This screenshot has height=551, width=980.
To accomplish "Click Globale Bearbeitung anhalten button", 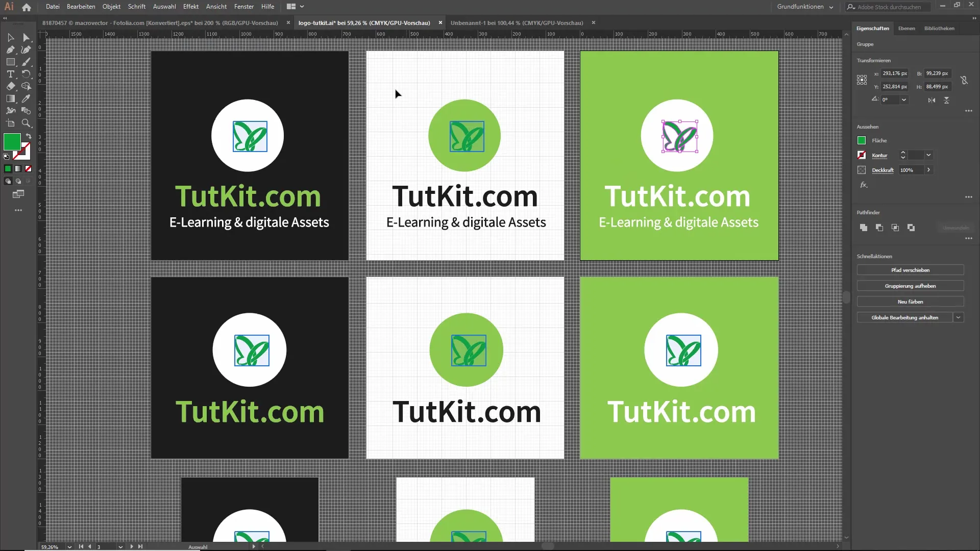I will coord(904,317).
